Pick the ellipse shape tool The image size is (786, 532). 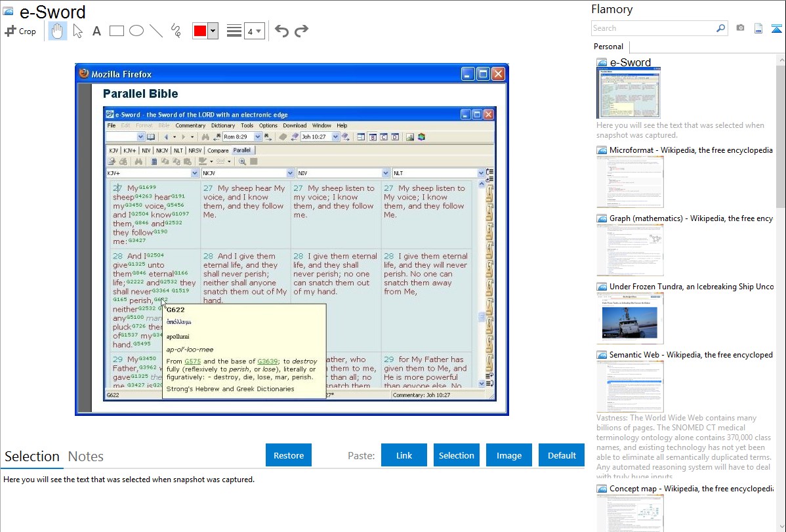[x=136, y=31]
